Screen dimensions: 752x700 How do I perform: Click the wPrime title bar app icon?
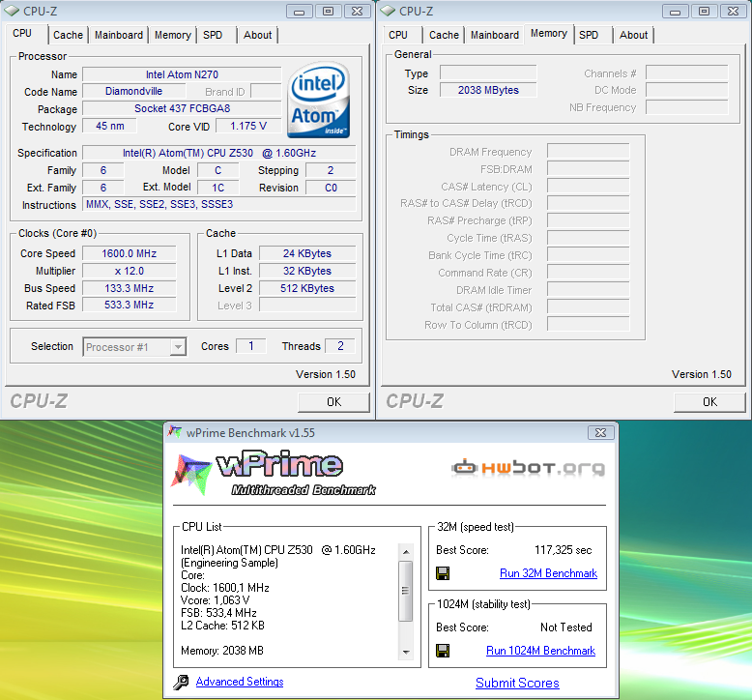click(x=175, y=432)
